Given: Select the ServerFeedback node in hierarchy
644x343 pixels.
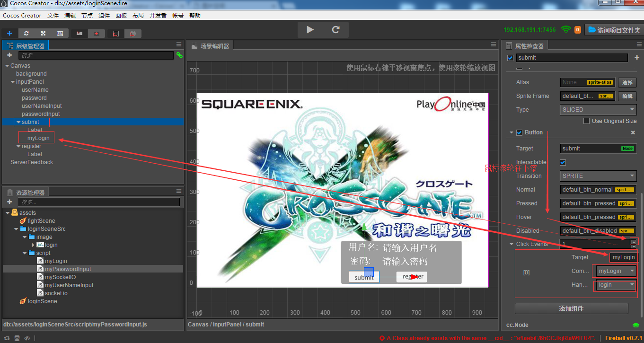Looking at the screenshot, I should coord(32,162).
